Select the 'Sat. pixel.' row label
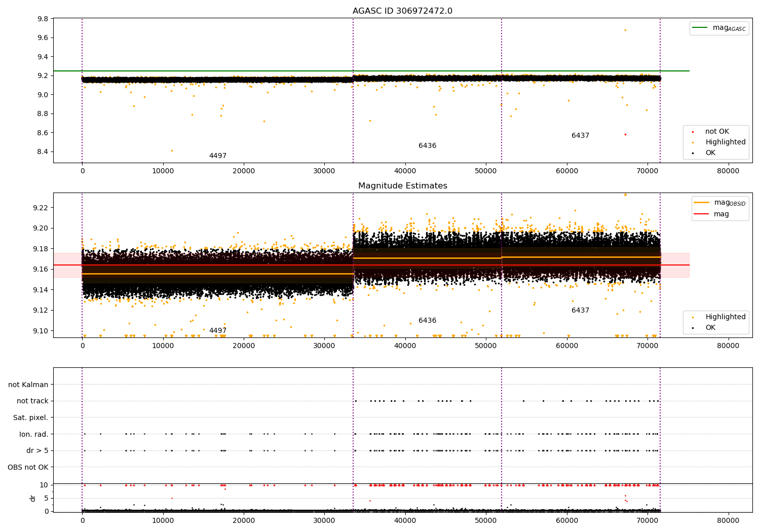Viewport: 760px width, 532px height. click(30, 418)
